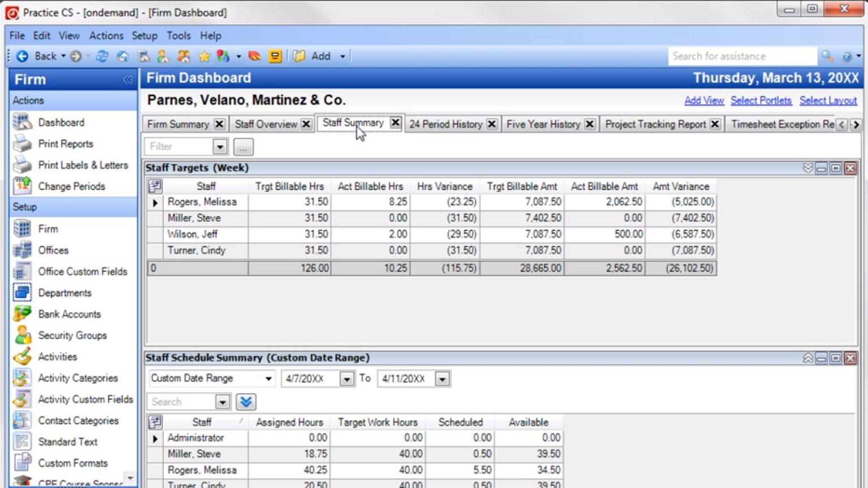The width and height of the screenshot is (868, 488).
Task: Open the Custom Date Range dropdown
Action: coord(270,378)
